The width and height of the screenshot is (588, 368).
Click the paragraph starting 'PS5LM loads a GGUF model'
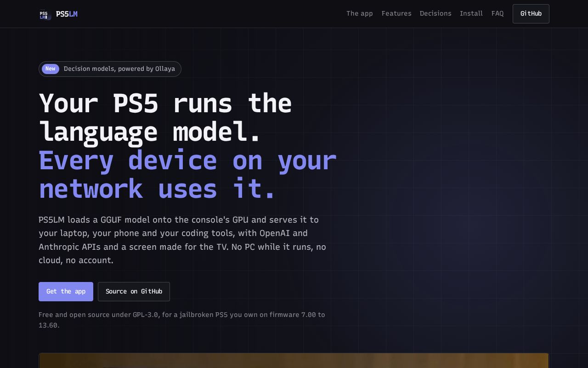click(x=182, y=240)
